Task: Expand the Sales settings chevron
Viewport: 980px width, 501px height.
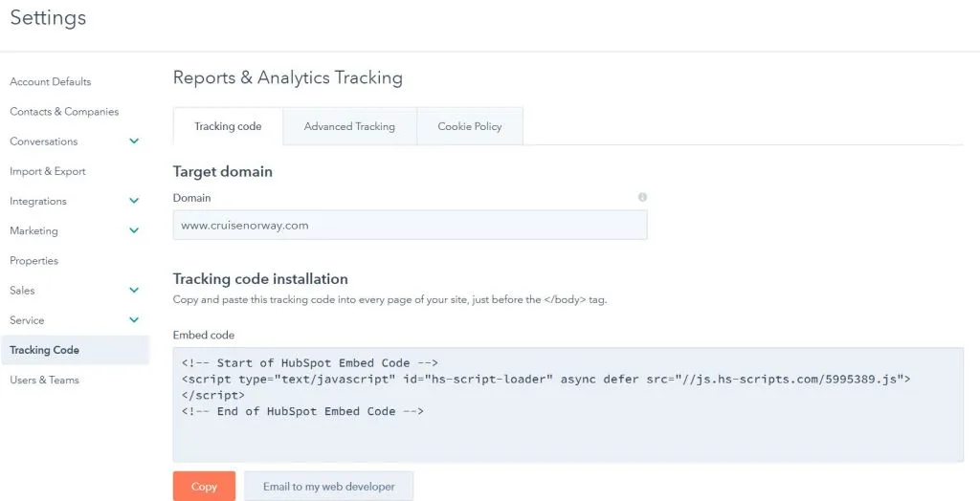Action: pos(134,290)
